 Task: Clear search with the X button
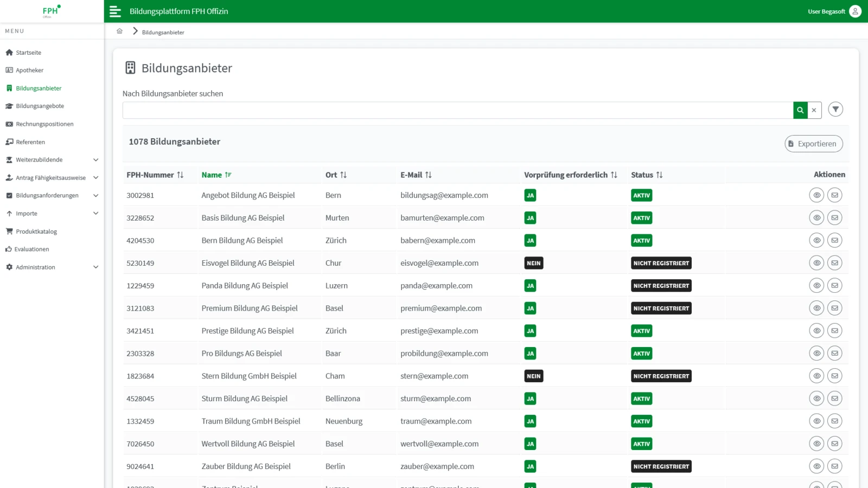tap(814, 110)
